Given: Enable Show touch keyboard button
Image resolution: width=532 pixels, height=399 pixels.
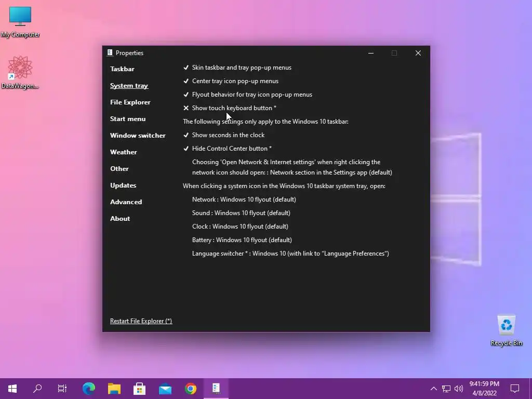Looking at the screenshot, I should [x=230, y=108].
